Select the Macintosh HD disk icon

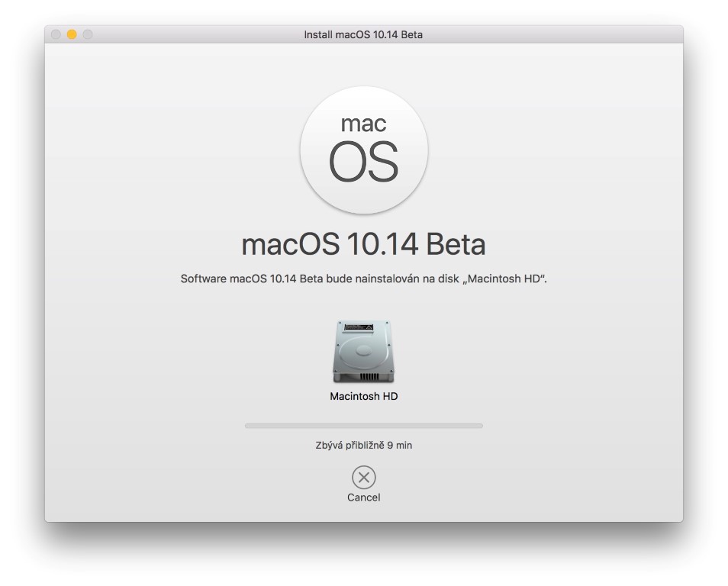(x=363, y=352)
